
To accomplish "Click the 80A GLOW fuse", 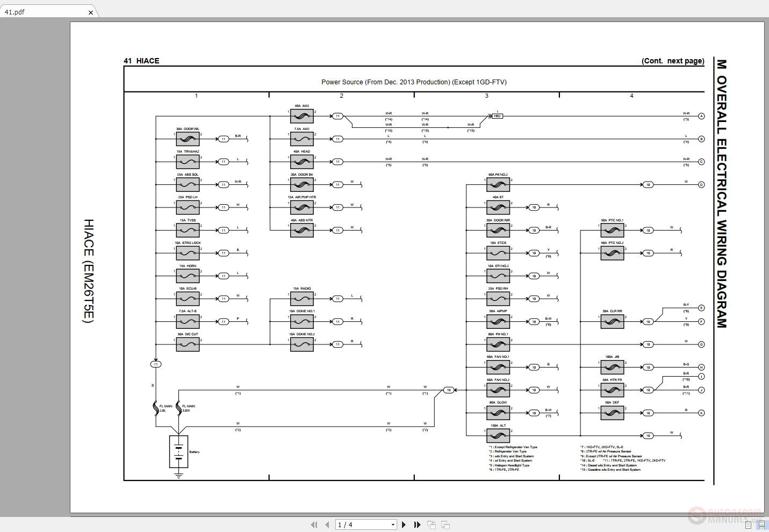I will [498, 413].
